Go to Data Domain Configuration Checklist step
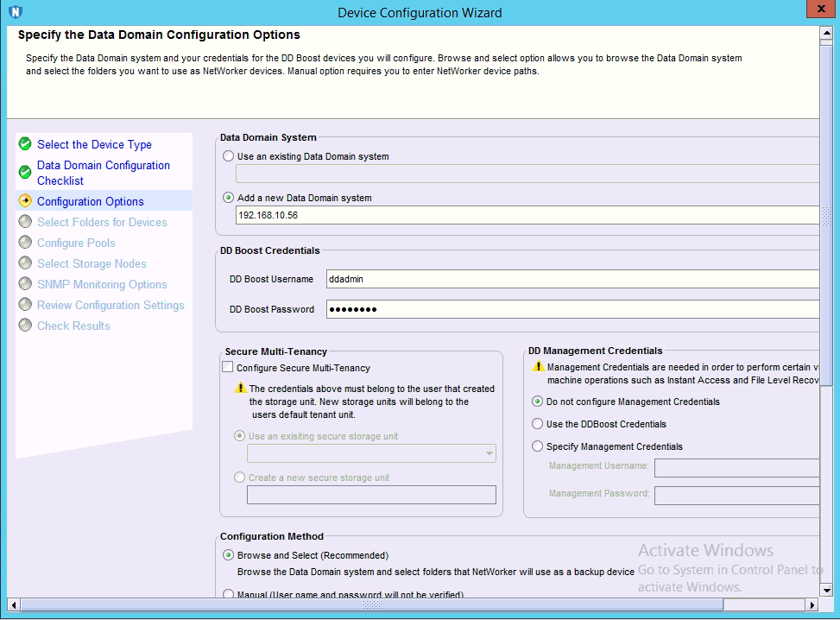The width and height of the screenshot is (840, 620). pos(103,173)
